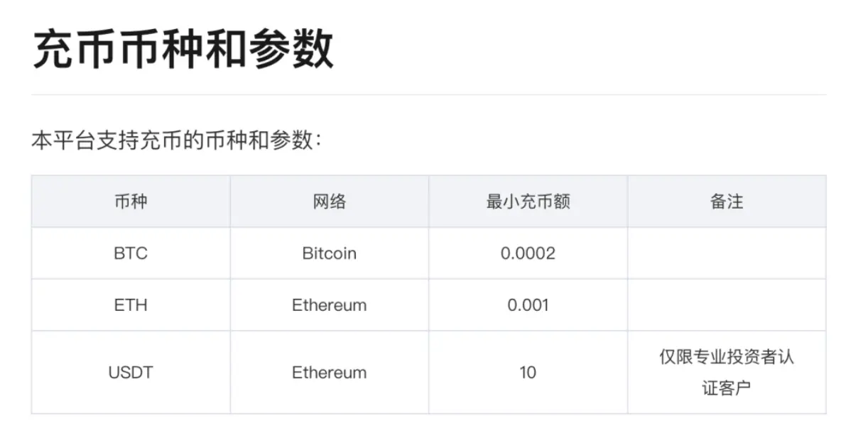Viewport: 868px width, 428px height.
Task: Click the BTC cell in the table
Action: coord(131,253)
